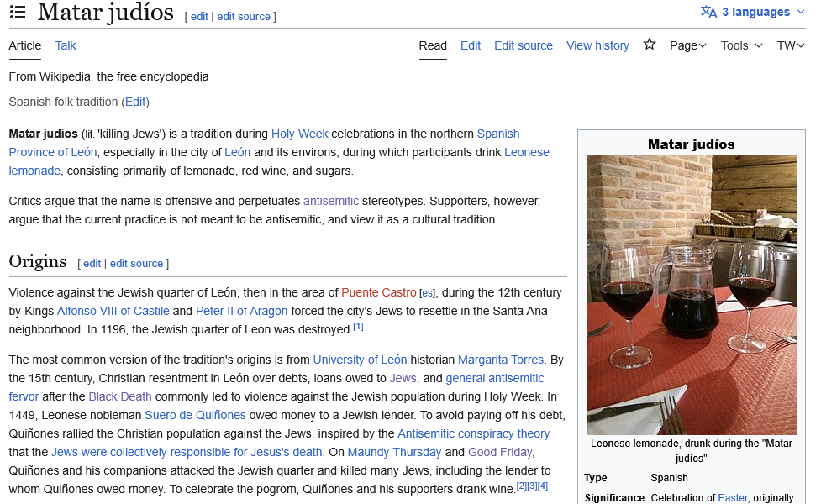Click the [es] interlanguage link
The height and width of the screenshot is (504, 821).
427,293
